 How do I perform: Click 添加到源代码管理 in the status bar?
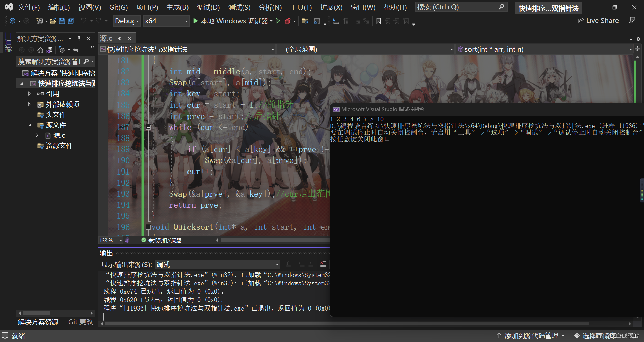(x=531, y=336)
